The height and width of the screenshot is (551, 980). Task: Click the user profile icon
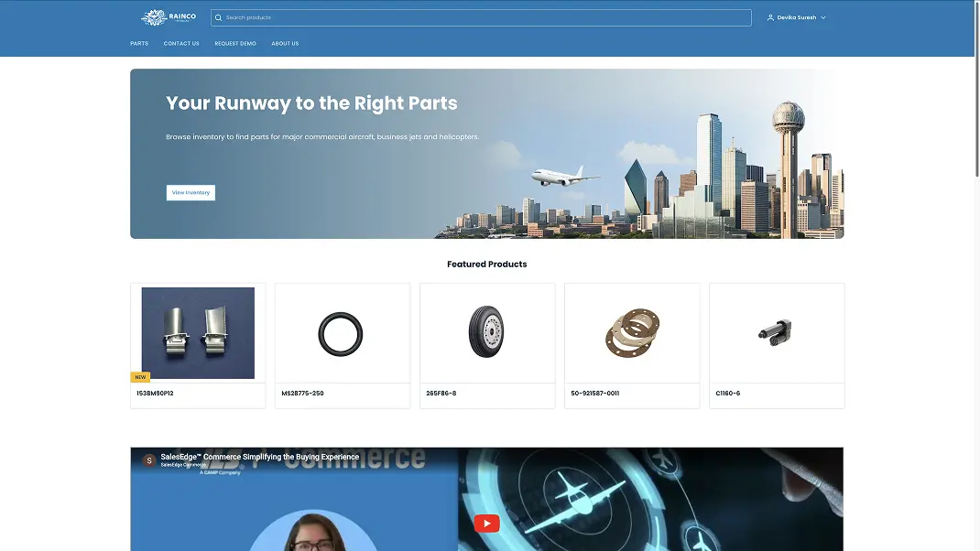pos(770,17)
